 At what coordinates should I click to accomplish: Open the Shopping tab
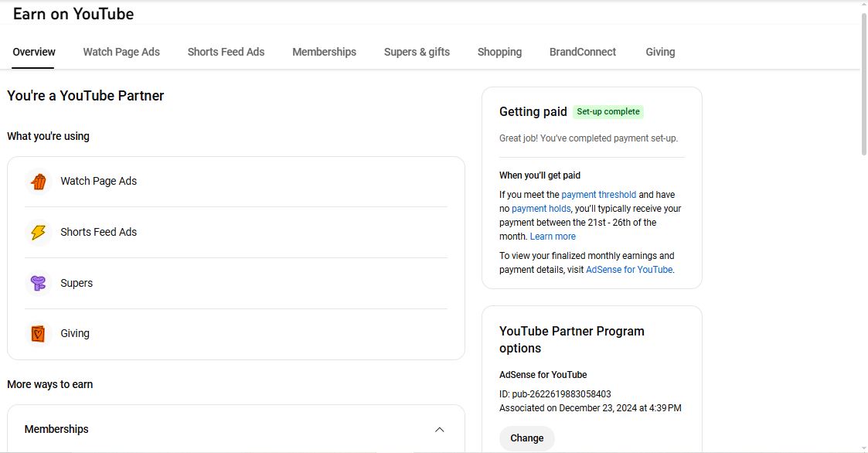(x=499, y=52)
